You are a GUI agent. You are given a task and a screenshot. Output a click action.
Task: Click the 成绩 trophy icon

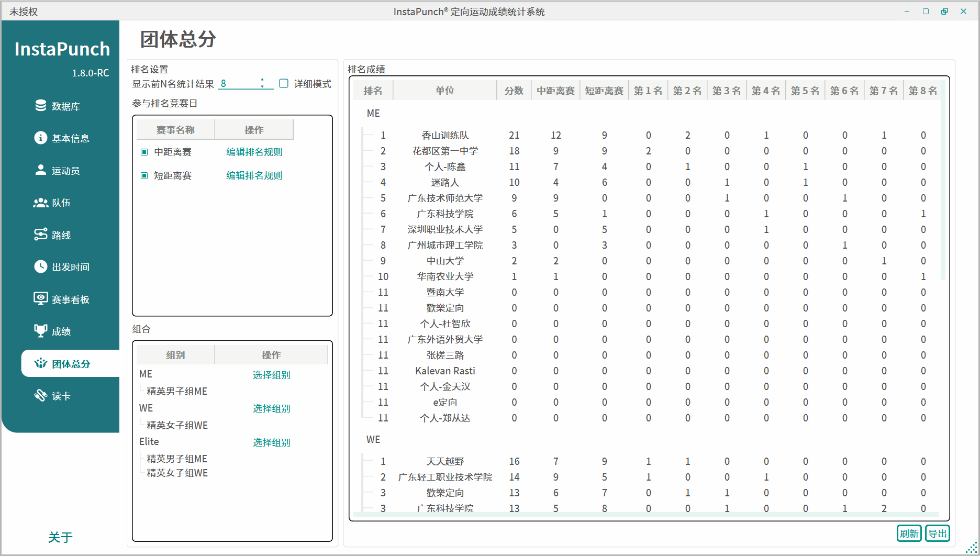40,331
